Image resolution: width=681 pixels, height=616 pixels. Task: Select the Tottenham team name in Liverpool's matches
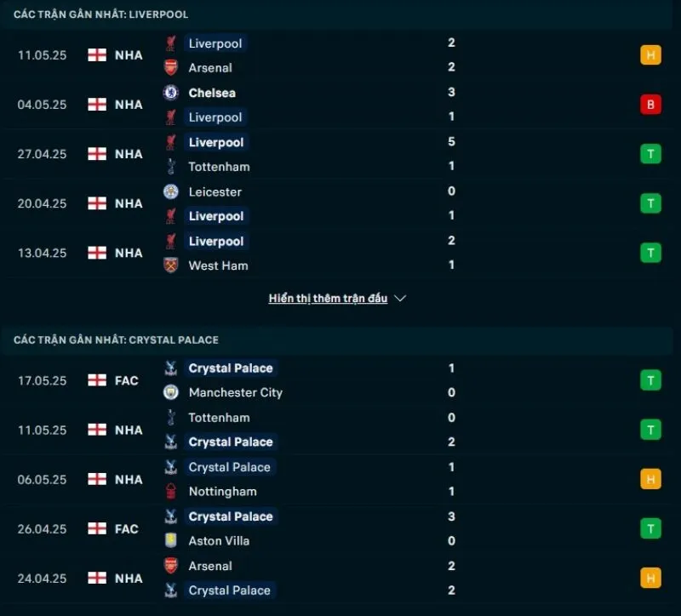point(219,167)
